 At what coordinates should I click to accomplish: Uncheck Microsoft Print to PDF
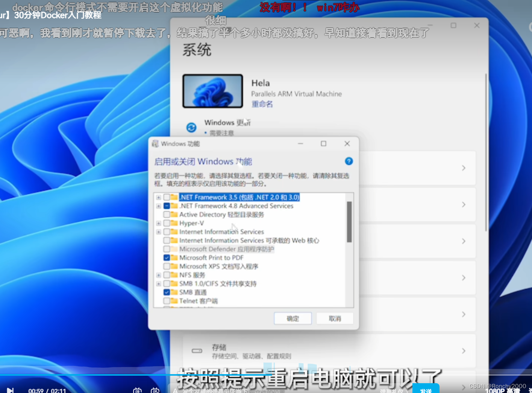click(x=167, y=258)
